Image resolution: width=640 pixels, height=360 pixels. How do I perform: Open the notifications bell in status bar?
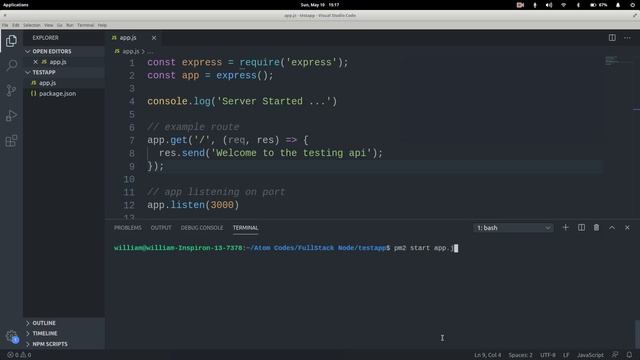point(629,355)
